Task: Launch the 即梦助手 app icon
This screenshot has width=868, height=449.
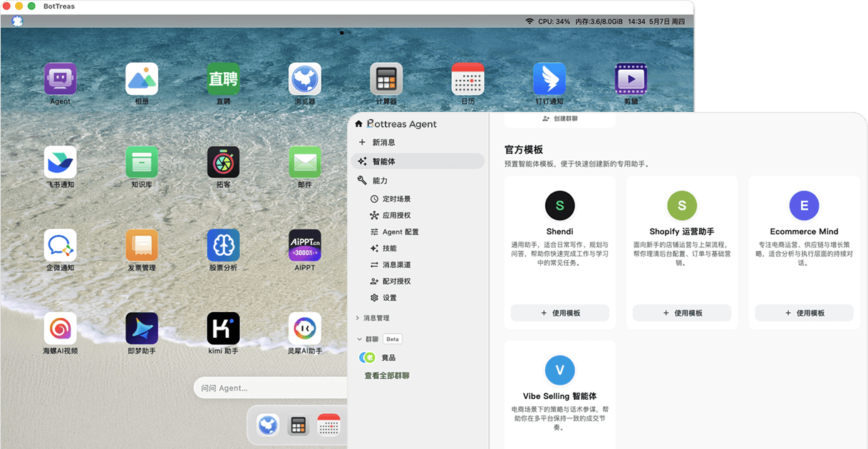Action: coord(142,329)
